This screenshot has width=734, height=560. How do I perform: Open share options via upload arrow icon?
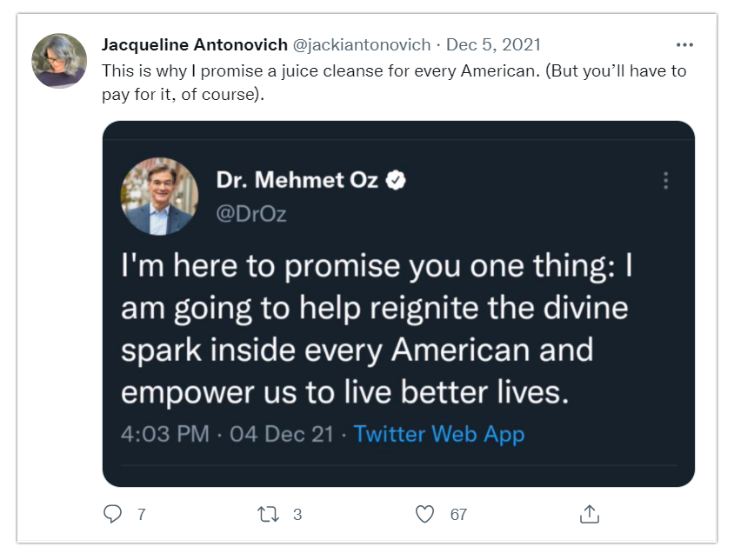[590, 514]
